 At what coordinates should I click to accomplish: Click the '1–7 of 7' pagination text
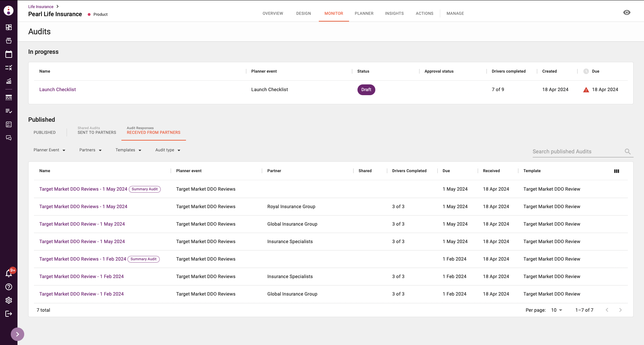tap(584, 310)
